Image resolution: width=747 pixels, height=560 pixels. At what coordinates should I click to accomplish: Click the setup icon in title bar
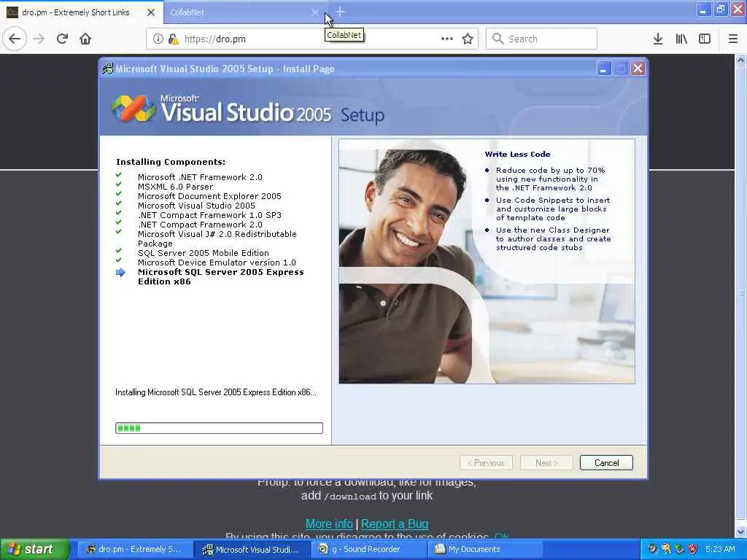point(108,69)
